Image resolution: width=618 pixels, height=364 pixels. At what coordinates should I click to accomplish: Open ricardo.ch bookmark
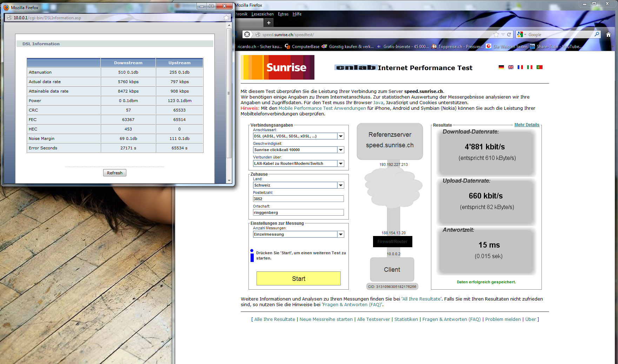259,46
